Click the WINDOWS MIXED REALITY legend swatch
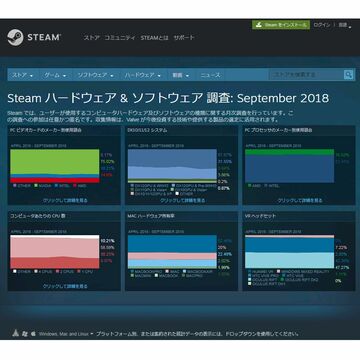This screenshot has height=360, width=360. pos(279,272)
